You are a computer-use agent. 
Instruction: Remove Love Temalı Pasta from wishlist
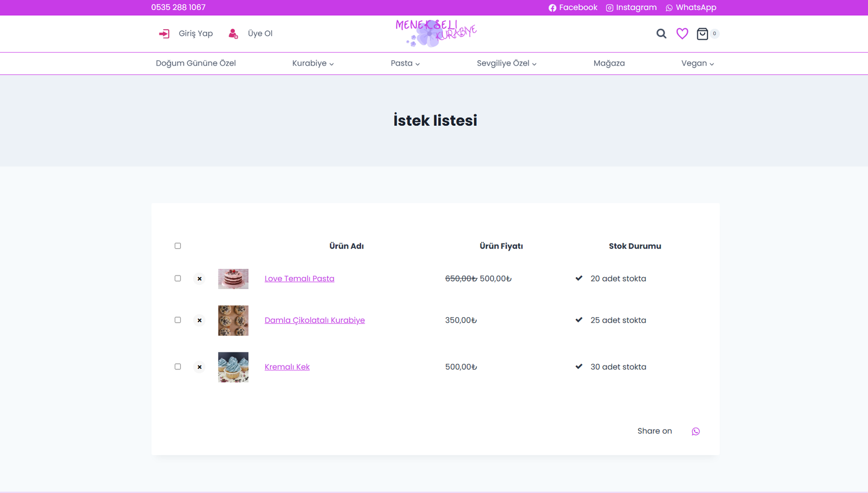(x=200, y=279)
